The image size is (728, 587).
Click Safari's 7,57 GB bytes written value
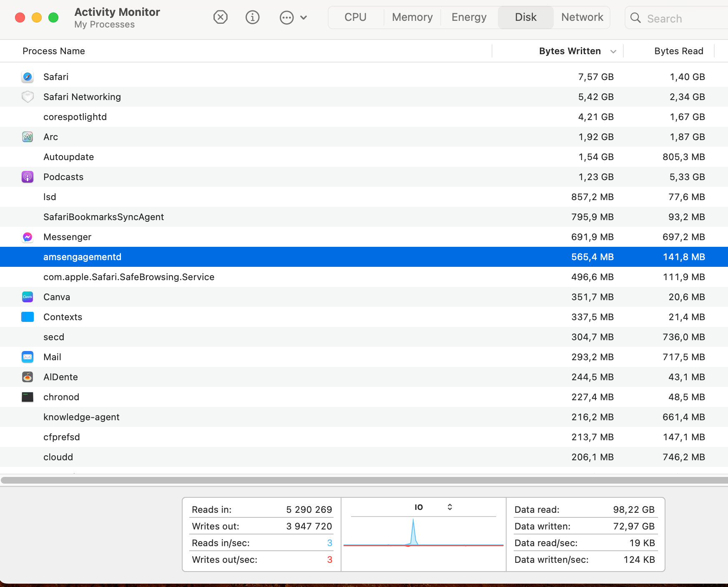click(596, 77)
